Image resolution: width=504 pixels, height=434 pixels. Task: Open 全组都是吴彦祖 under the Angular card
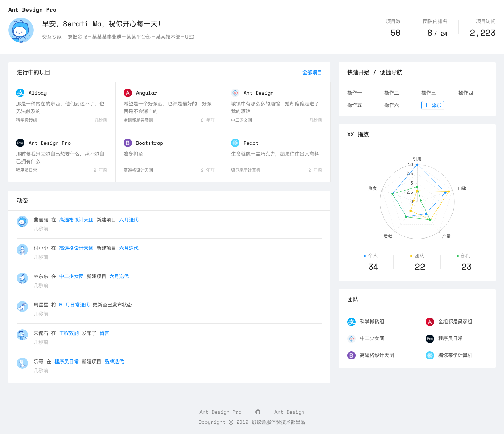tap(138, 120)
